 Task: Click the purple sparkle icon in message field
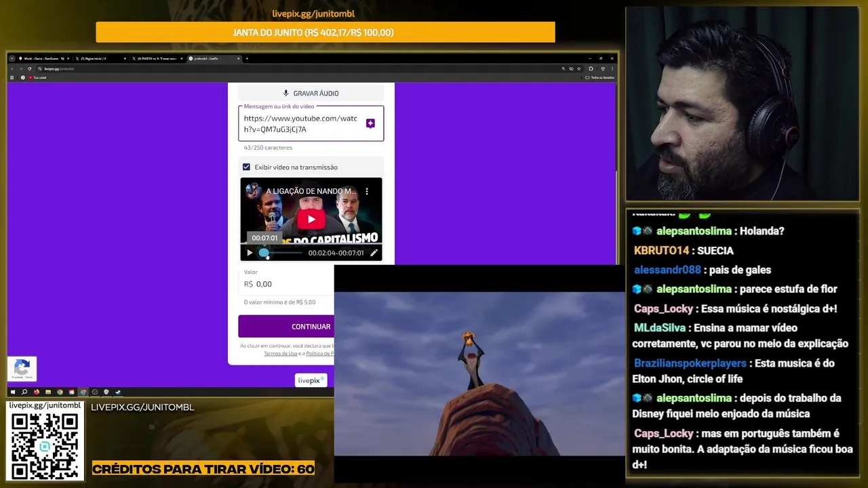[370, 123]
